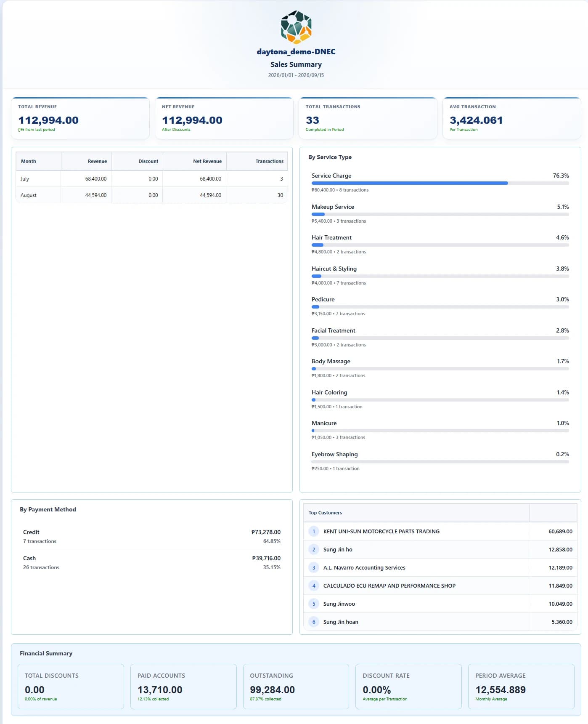The image size is (588, 724).
Task: Click the Service Charge progress bar
Action: click(440, 183)
